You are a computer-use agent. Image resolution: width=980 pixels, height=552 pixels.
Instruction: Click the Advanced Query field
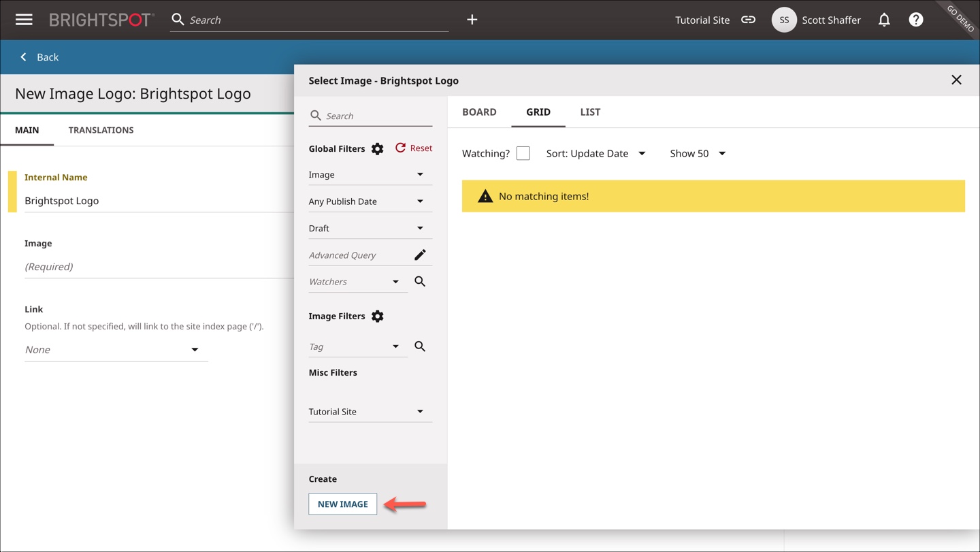(358, 255)
